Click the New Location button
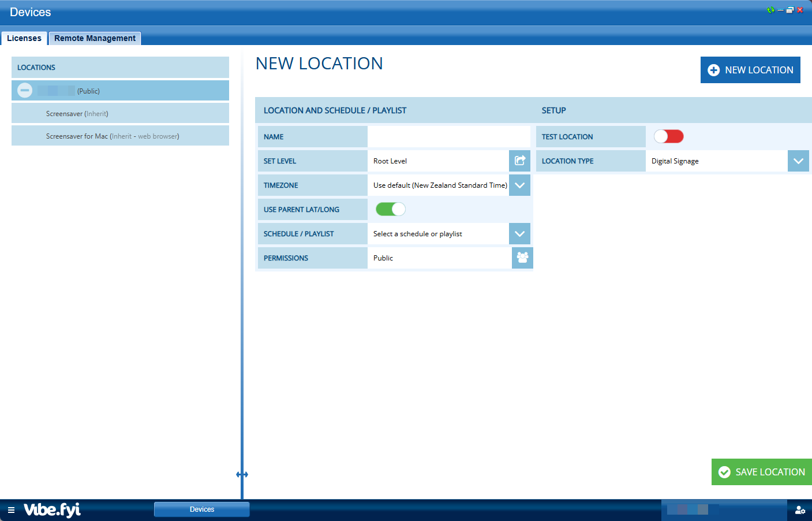The width and height of the screenshot is (812, 521). click(x=750, y=70)
